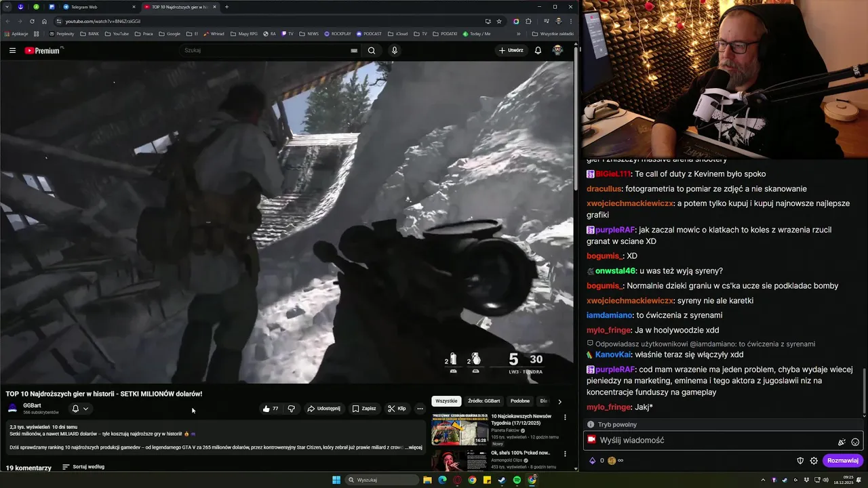Click the Rozmawiaj chat send button
The height and width of the screenshot is (488, 868).
click(843, 461)
